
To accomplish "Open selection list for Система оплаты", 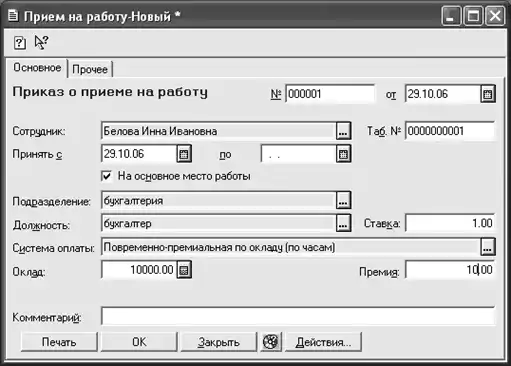I will pos(488,247).
